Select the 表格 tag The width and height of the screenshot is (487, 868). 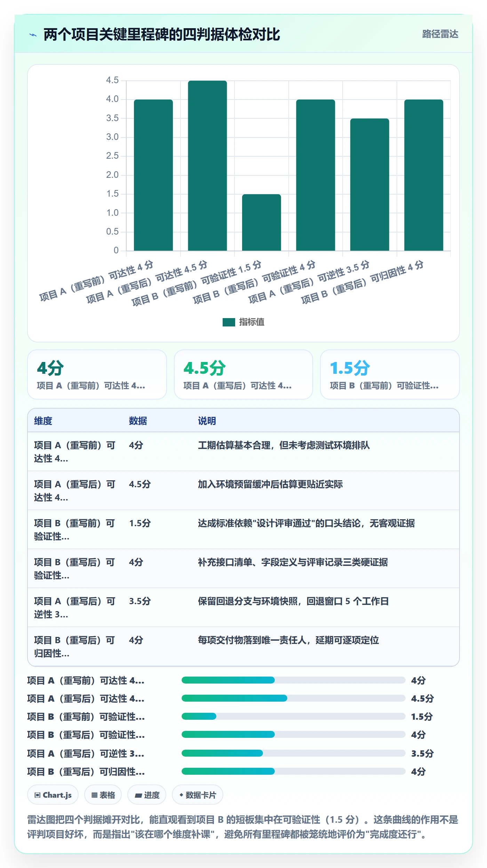coord(103,795)
